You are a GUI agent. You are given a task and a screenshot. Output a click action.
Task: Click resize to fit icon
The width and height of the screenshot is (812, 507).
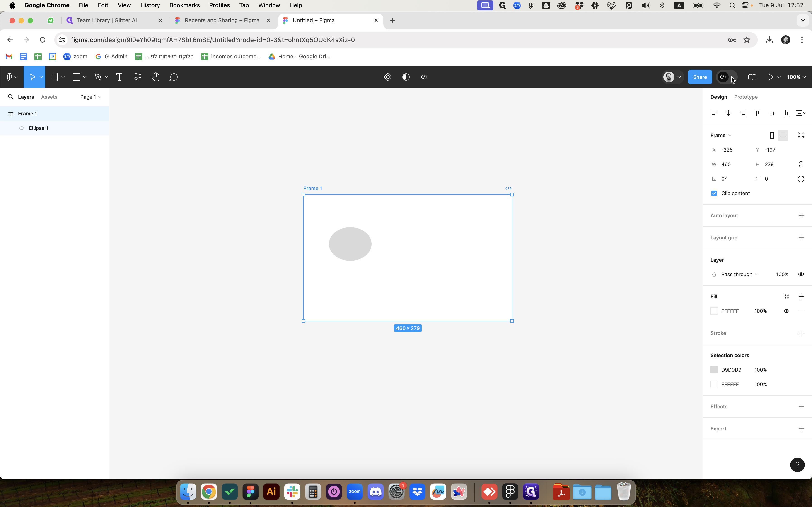click(801, 136)
